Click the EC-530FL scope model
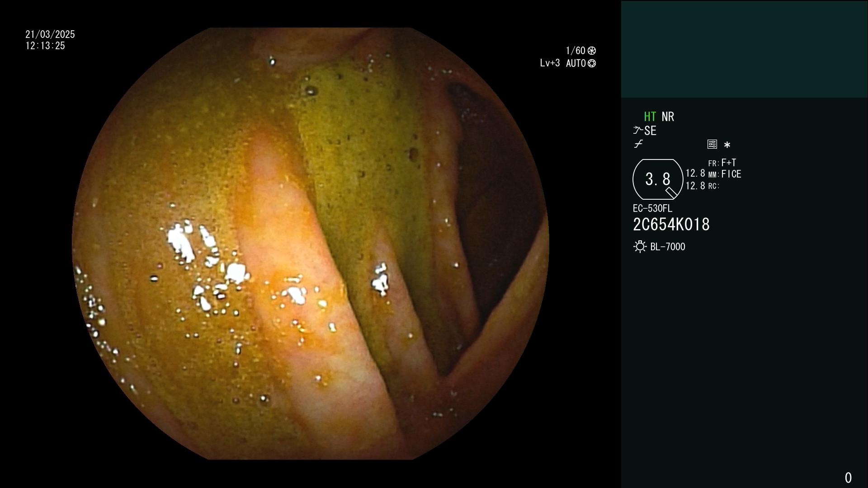 [652, 208]
